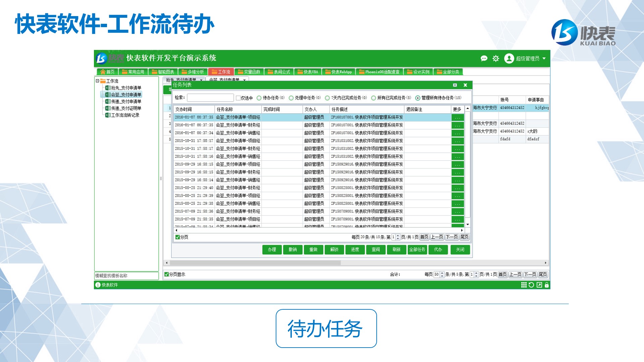Image resolution: width=644 pixels, height=362 pixels.
Task: Select 会签_支付申请单 in the tree
Action: coord(123,95)
